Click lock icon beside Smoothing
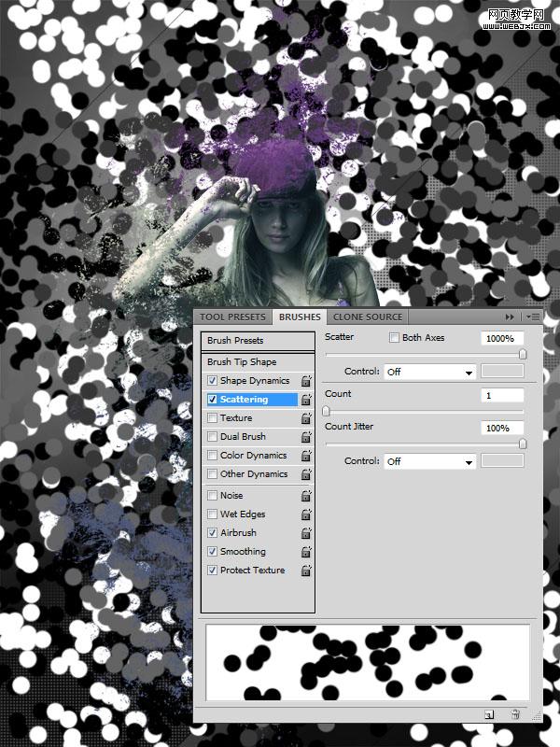 (x=306, y=551)
